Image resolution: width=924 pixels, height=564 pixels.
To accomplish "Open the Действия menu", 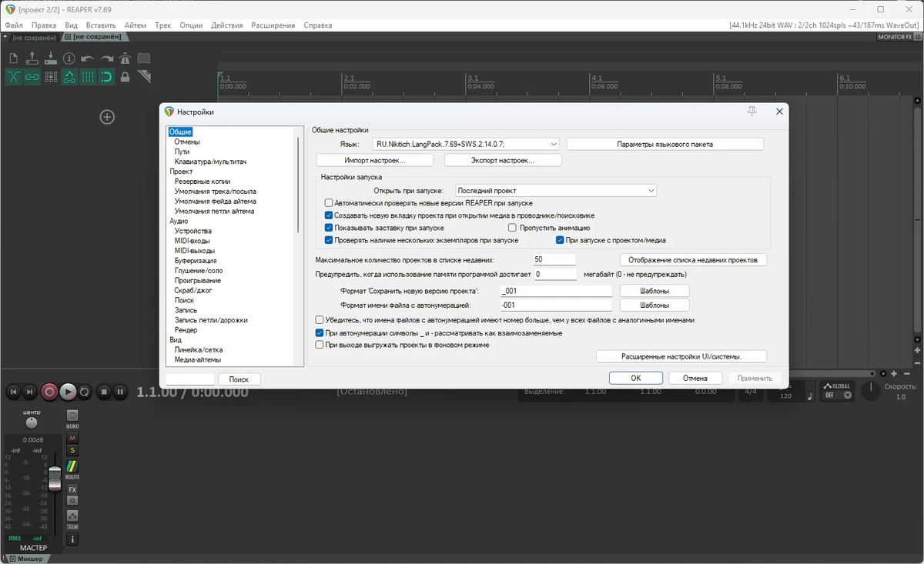I will pos(227,25).
